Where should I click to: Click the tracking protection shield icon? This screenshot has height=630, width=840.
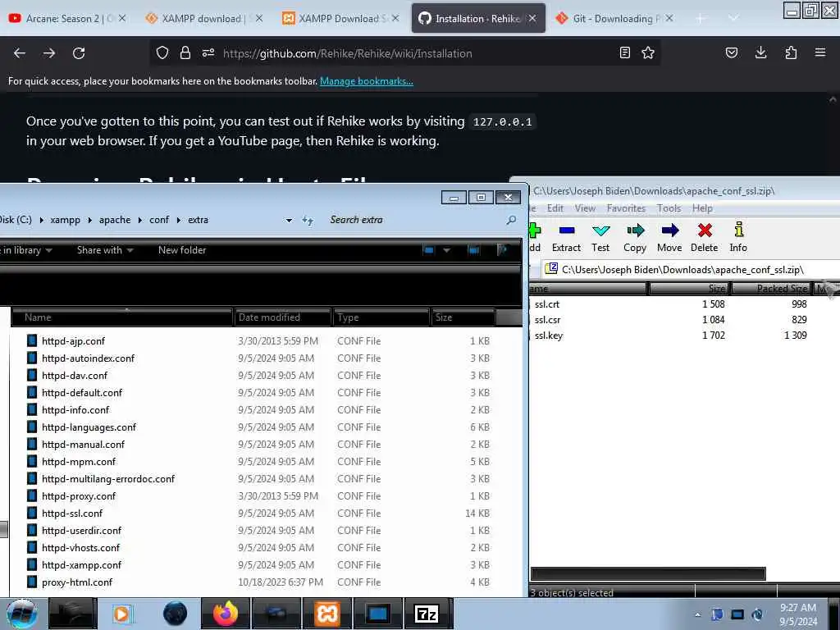tap(162, 52)
